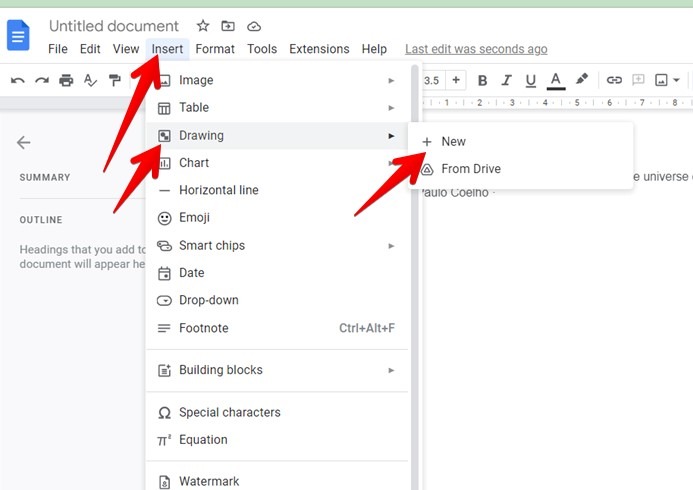Open the text color picker
Screen dimensions: 693x490
pyautogui.click(x=556, y=81)
